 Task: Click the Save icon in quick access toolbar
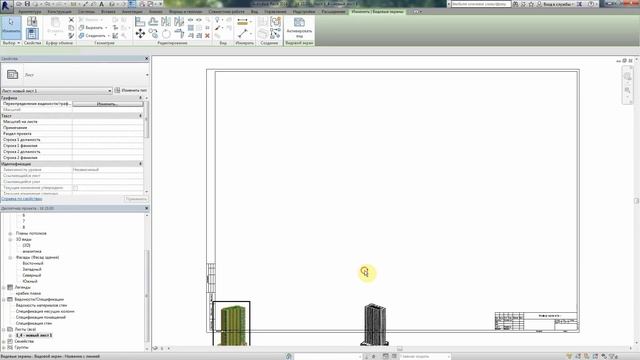(27, 4)
